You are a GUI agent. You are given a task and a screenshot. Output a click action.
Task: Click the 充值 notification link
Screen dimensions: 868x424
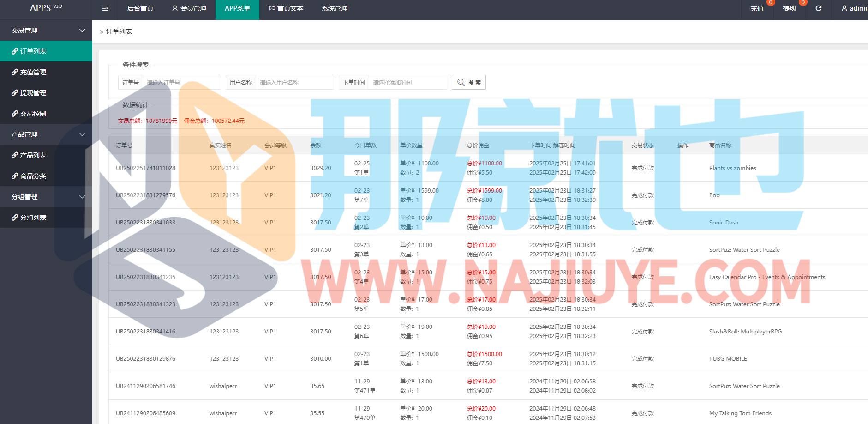point(757,8)
